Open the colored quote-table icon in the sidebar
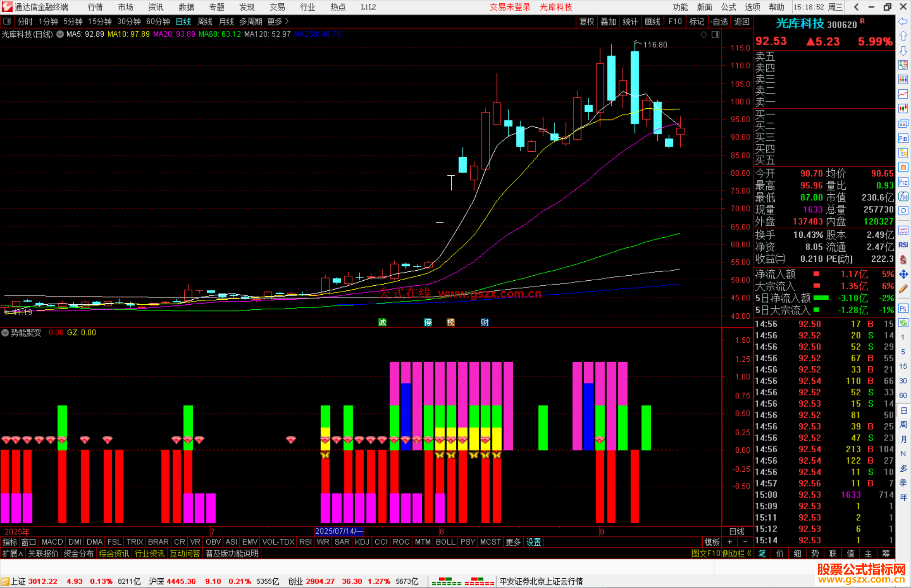911x588 pixels. pos(903,80)
